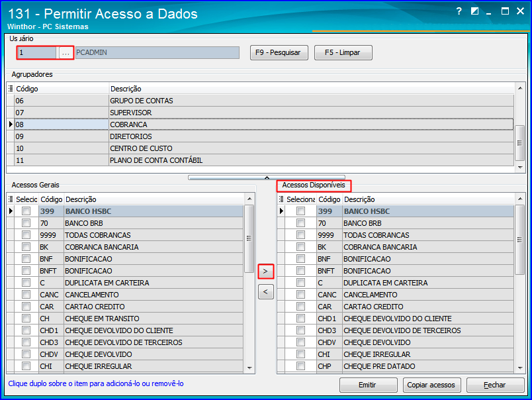Select PLANO DE CONTA CONTÁBIL row
Image resolution: width=532 pixels, height=400 pixels.
[264, 160]
